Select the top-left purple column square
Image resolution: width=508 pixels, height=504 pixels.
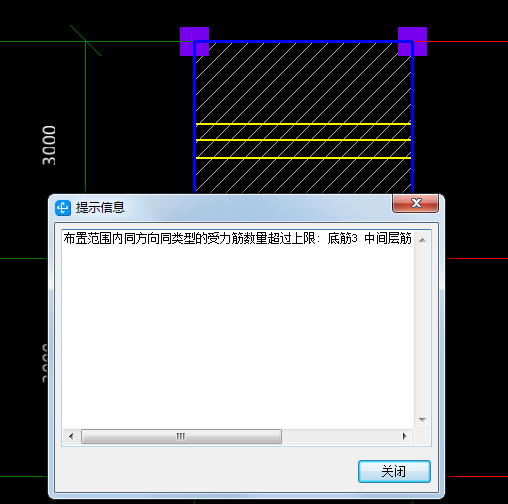pyautogui.click(x=194, y=41)
